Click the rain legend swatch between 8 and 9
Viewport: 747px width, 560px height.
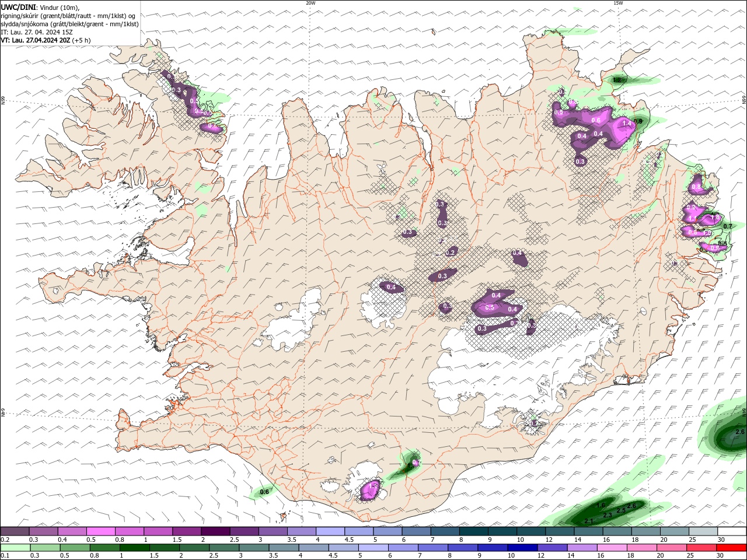point(463,548)
